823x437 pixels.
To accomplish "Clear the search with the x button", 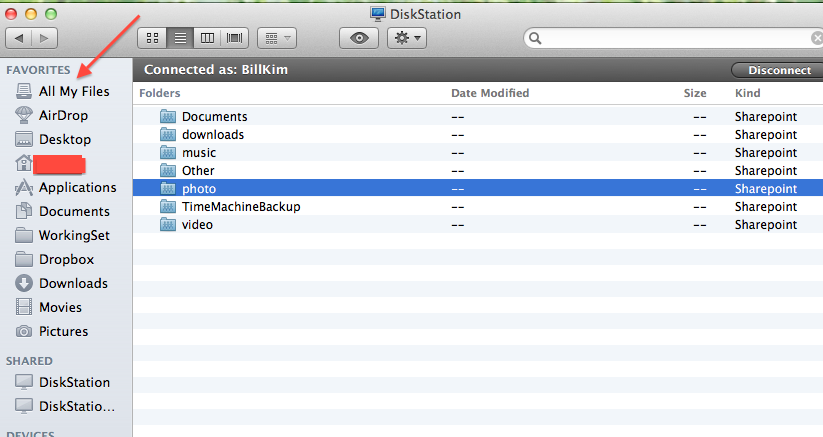I will pyautogui.click(x=817, y=38).
